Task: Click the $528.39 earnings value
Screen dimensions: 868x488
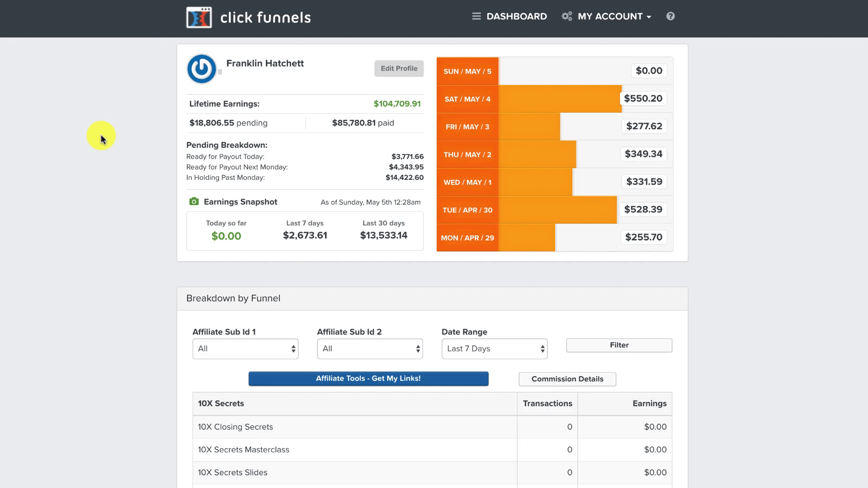Action: point(643,210)
